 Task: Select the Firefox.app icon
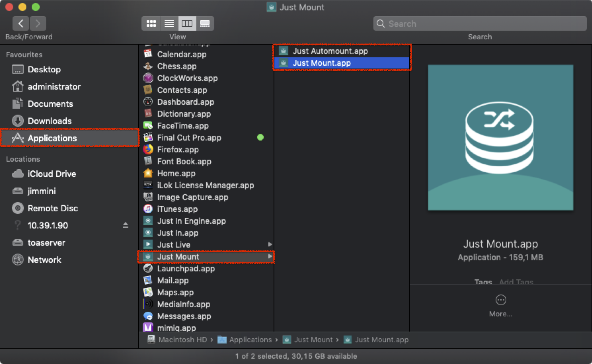coord(148,149)
